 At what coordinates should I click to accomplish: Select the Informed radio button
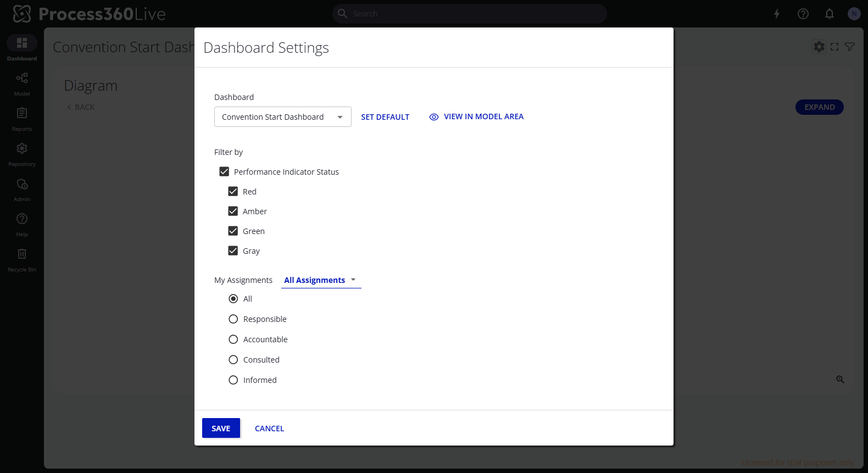pyautogui.click(x=233, y=380)
